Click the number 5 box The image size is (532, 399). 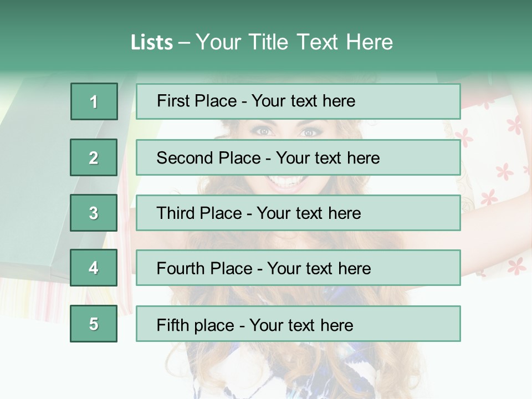tap(94, 324)
